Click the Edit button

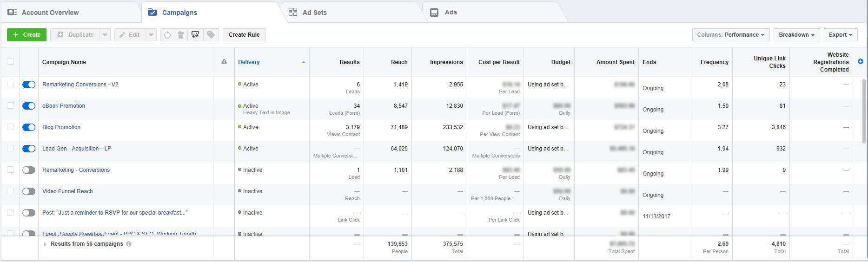(130, 35)
